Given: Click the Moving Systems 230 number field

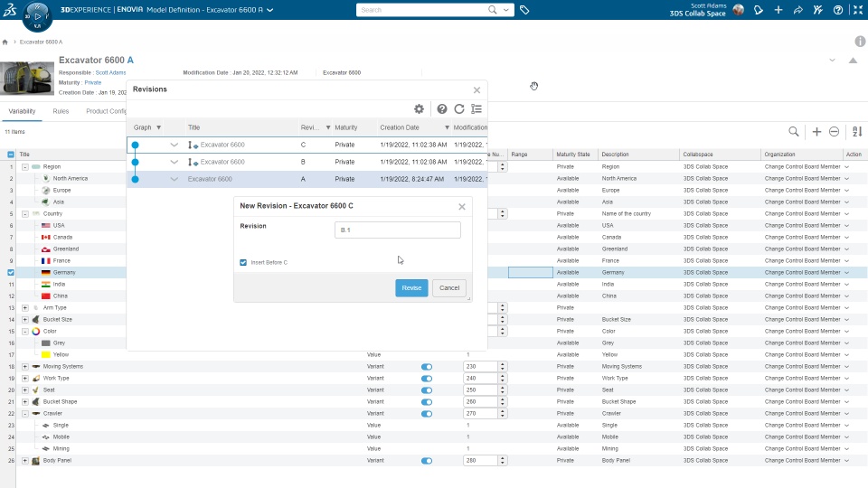Looking at the screenshot, I should [x=480, y=367].
